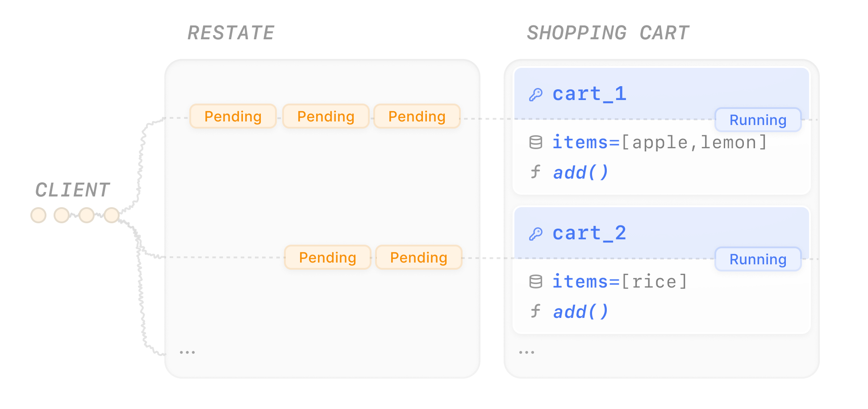Select the second Pending badge in cart_2 queue
868x409 pixels.
click(x=419, y=258)
